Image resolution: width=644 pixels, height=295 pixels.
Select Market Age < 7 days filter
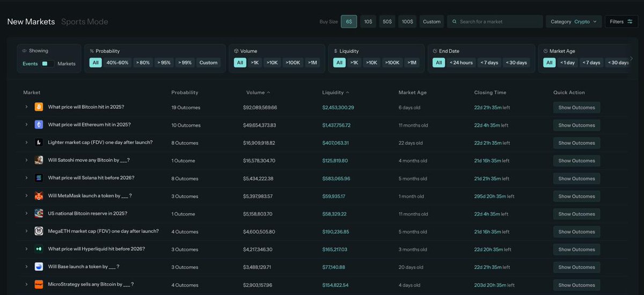(x=591, y=62)
